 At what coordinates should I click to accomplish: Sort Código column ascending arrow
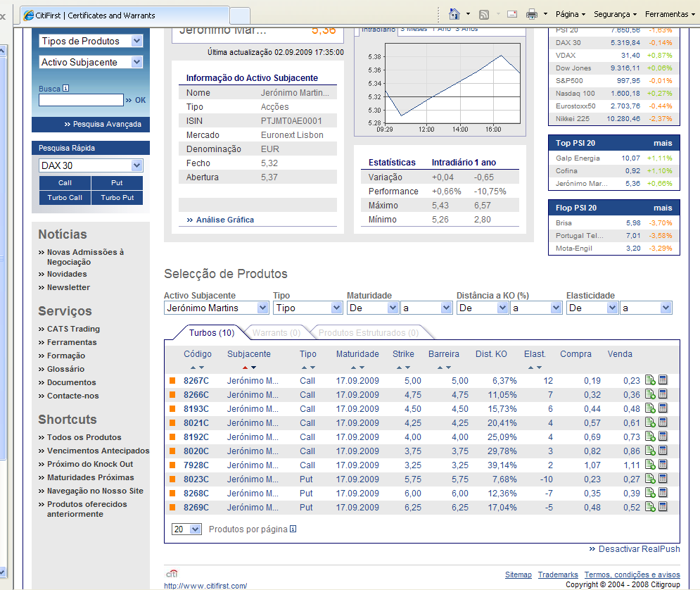[193, 368]
